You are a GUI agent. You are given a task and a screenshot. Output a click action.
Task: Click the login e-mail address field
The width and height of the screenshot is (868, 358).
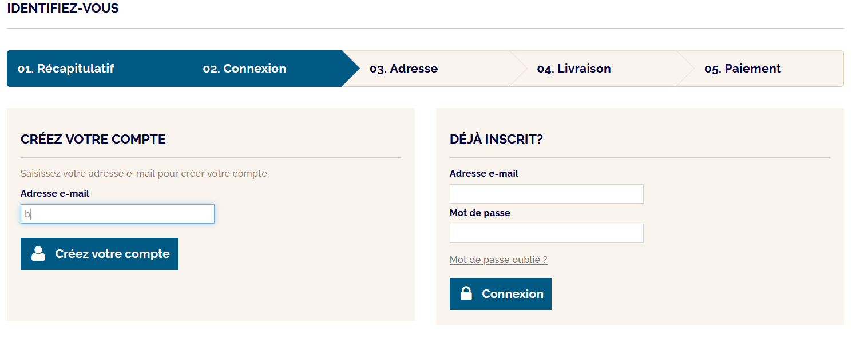pyautogui.click(x=546, y=194)
